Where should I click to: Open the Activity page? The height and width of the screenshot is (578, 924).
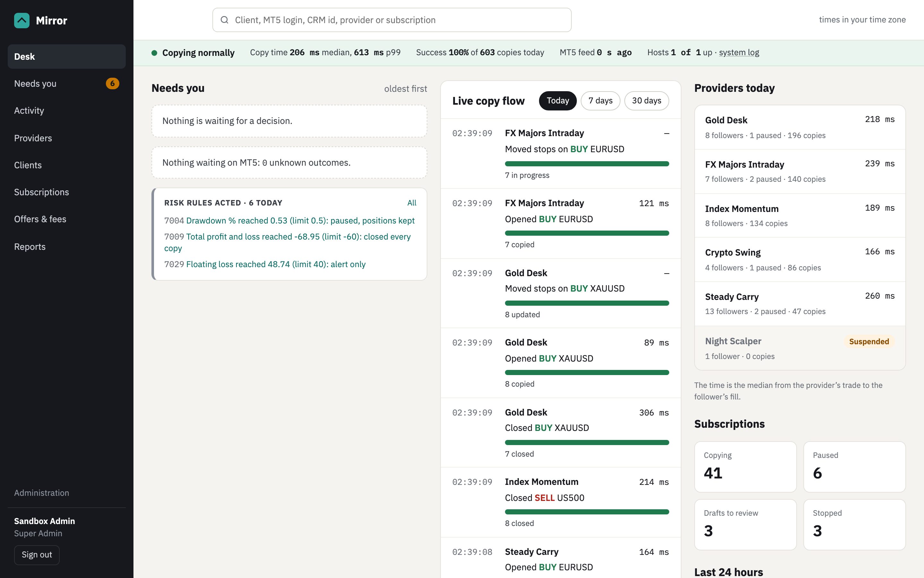66,110
